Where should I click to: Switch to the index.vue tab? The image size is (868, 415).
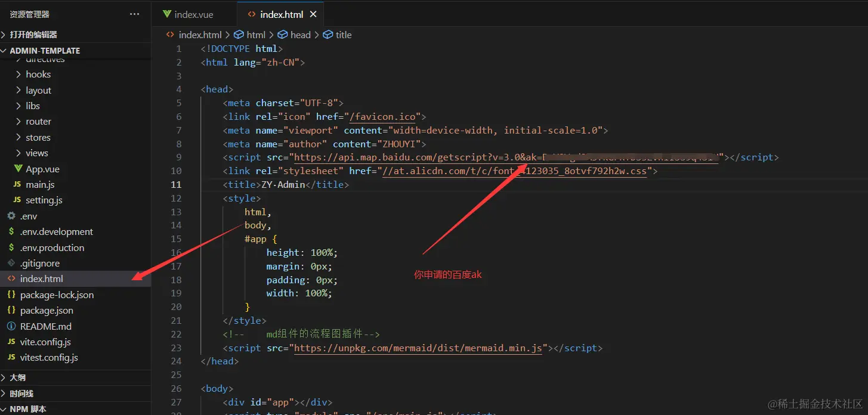(x=194, y=14)
